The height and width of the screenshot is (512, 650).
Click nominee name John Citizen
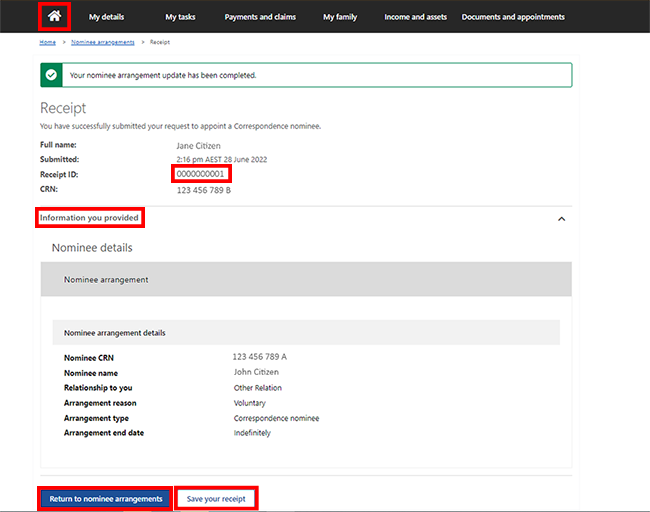pos(256,372)
